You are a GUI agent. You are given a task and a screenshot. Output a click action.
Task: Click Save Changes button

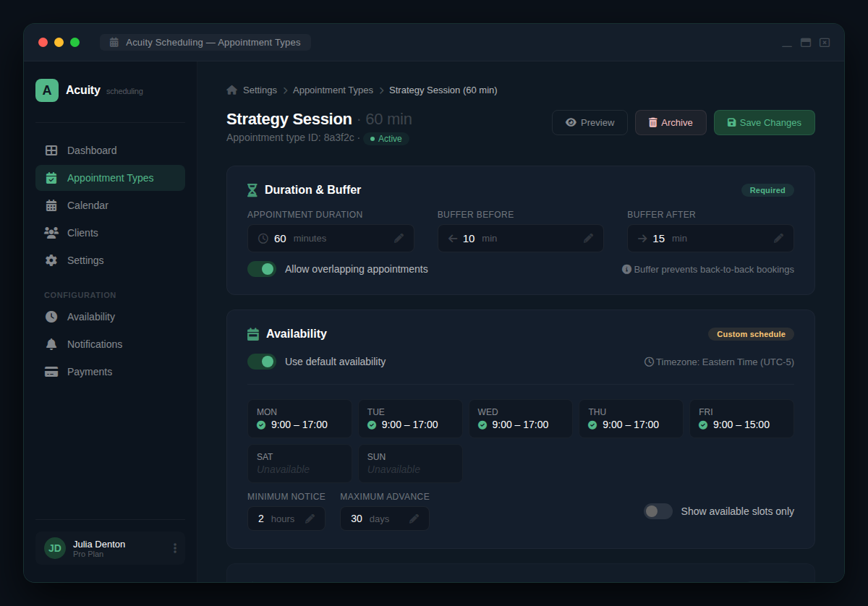765,122
